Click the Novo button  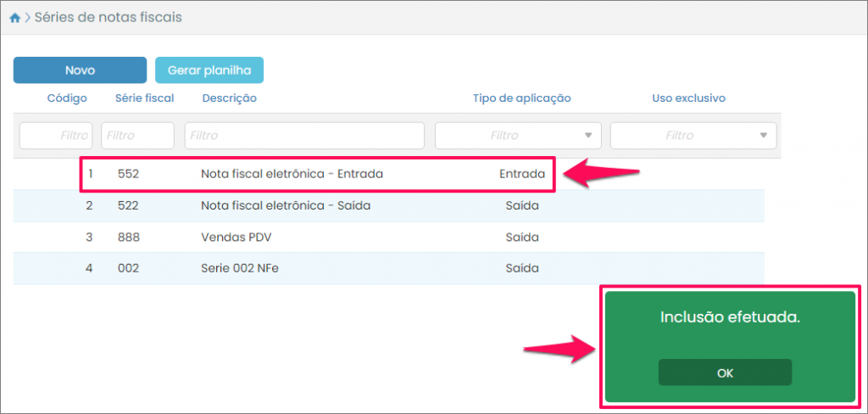(x=81, y=70)
